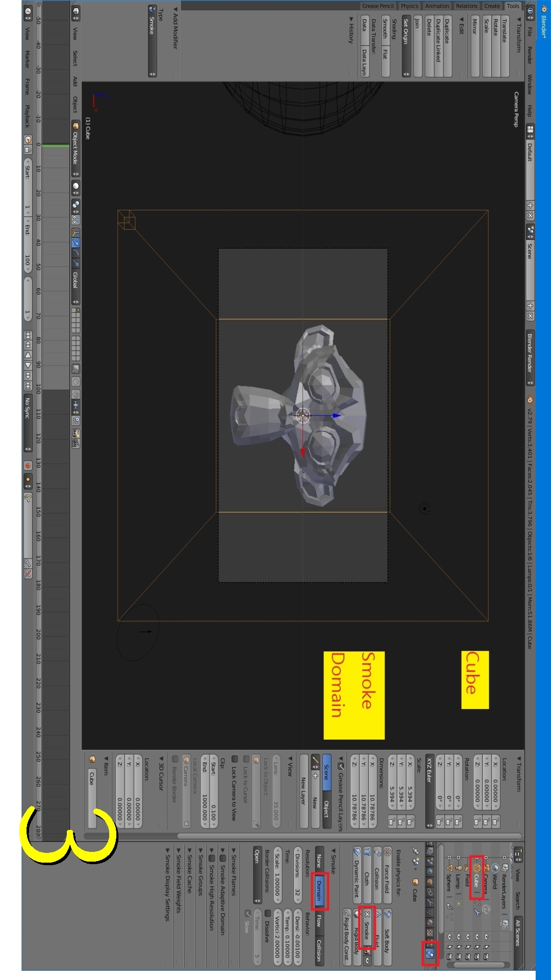
Task: Enable Smoke High Resolution checkbox
Action: pyautogui.click(x=212, y=859)
